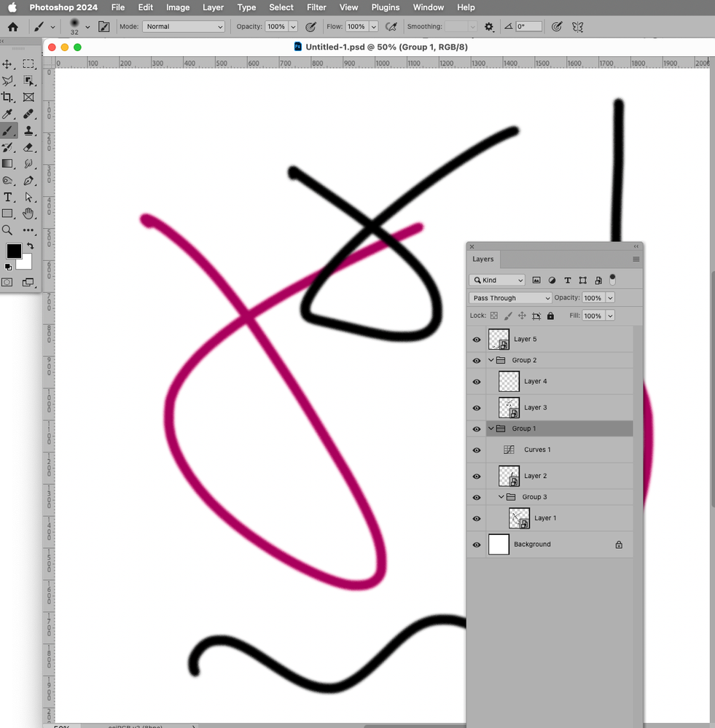Collapse the Group 2 folder
The image size is (715, 728).
(492, 360)
